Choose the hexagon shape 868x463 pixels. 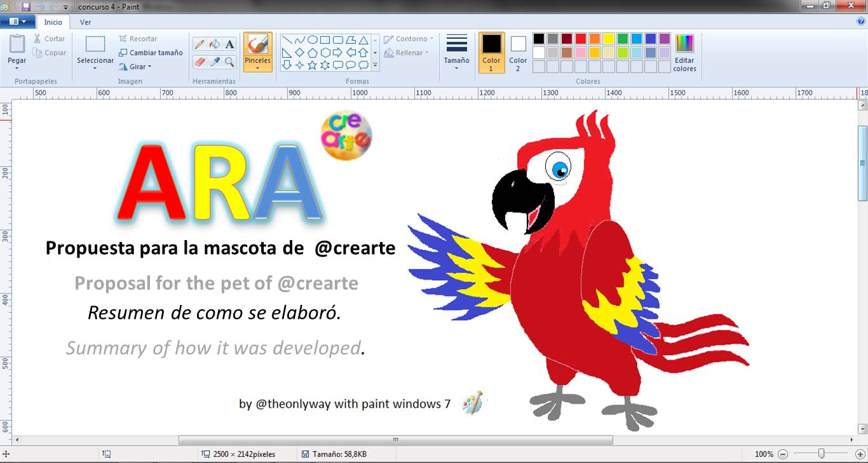(x=325, y=52)
